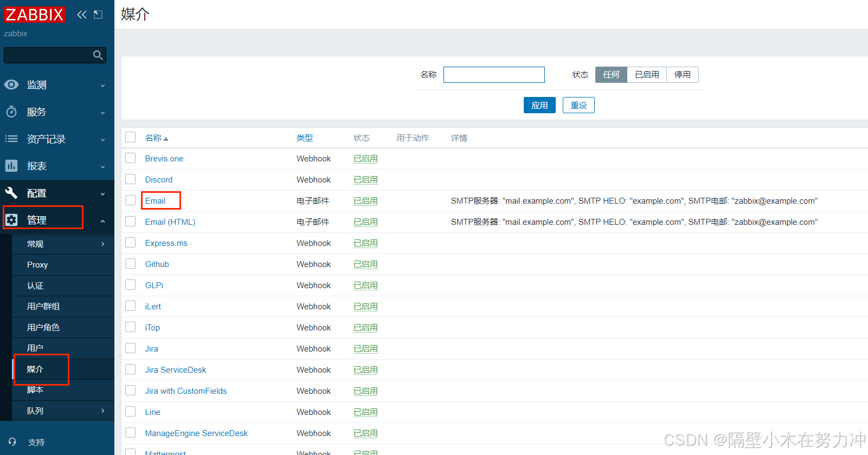Open the 用户角色 menu item
Screen dimensions: 868x455
tap(63, 327)
